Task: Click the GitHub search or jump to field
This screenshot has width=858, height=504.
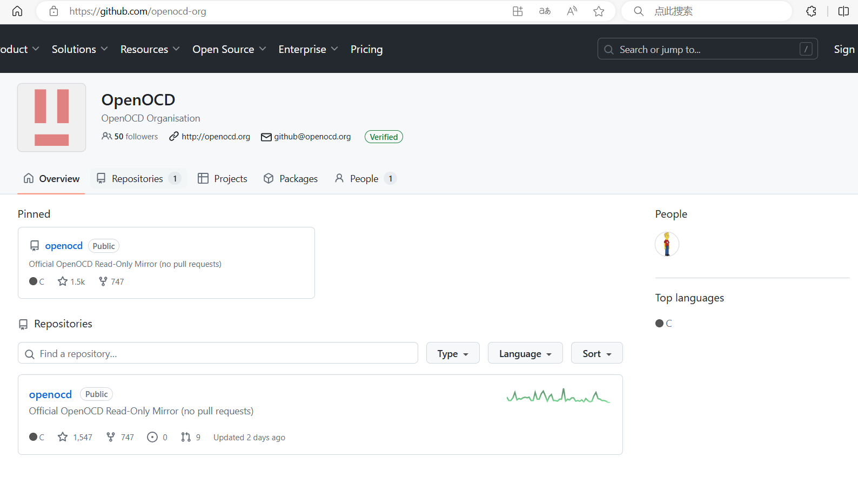Action: point(707,49)
